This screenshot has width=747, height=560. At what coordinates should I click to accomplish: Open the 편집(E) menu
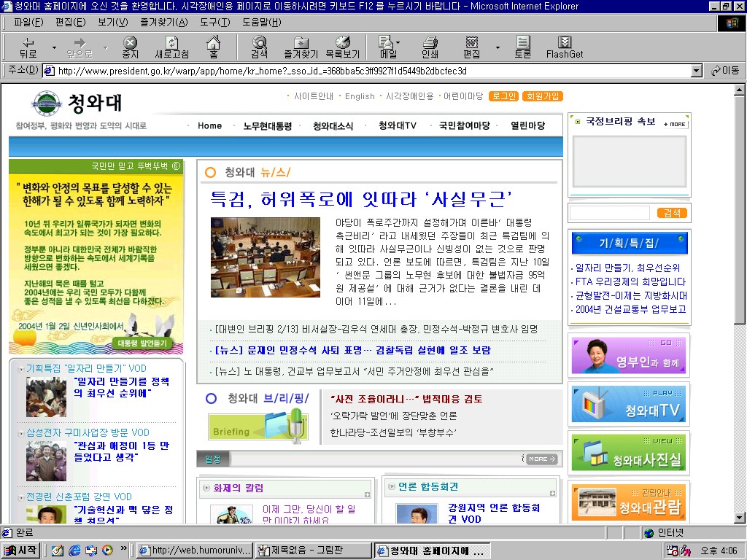pos(71,23)
